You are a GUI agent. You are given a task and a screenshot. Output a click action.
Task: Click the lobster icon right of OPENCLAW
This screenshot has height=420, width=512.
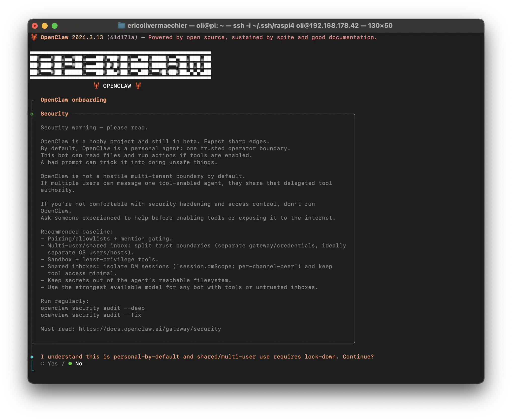click(x=138, y=86)
